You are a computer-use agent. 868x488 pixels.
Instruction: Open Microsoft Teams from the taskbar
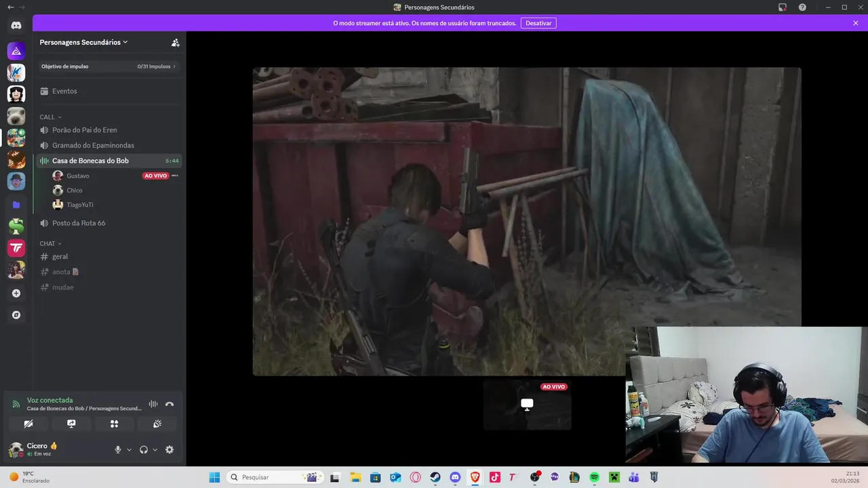pyautogui.click(x=633, y=477)
